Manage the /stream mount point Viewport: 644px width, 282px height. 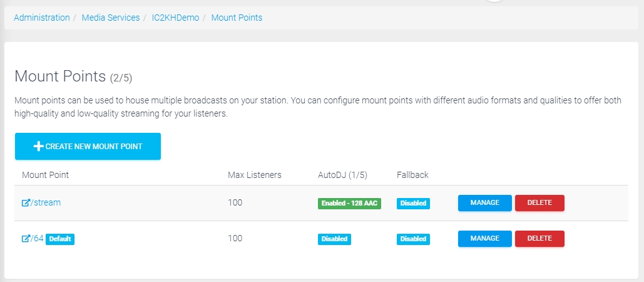click(485, 203)
